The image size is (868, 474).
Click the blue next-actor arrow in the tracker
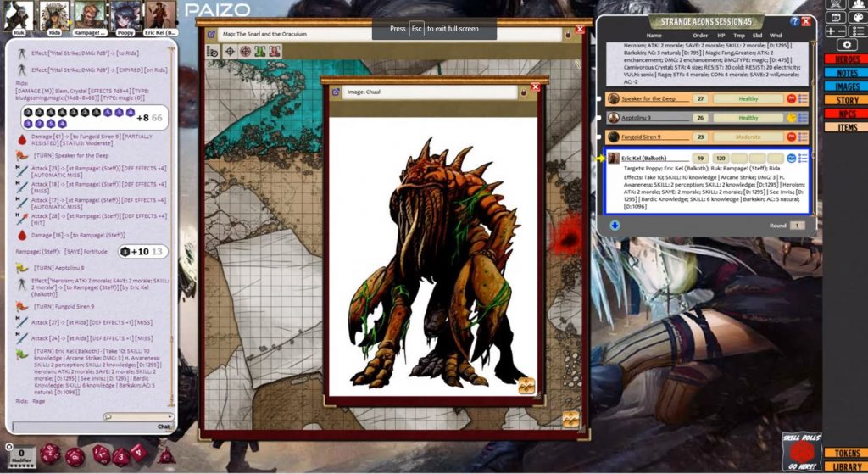[x=615, y=225]
